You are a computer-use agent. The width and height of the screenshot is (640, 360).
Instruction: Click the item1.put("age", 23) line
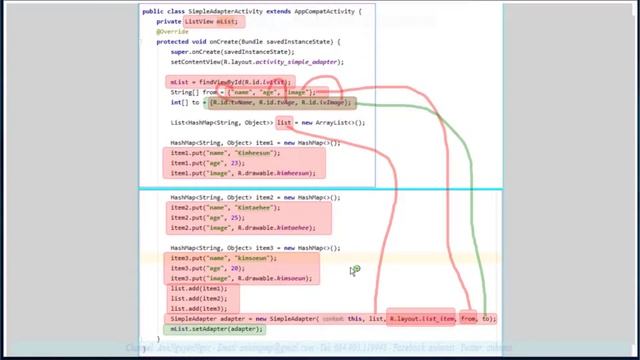click(x=207, y=163)
